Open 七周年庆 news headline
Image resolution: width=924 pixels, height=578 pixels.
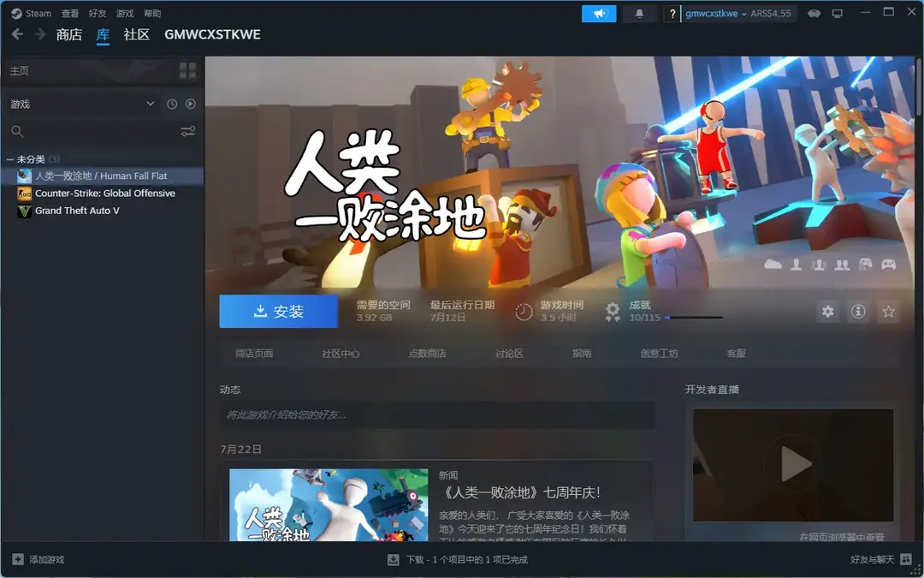(x=520, y=492)
